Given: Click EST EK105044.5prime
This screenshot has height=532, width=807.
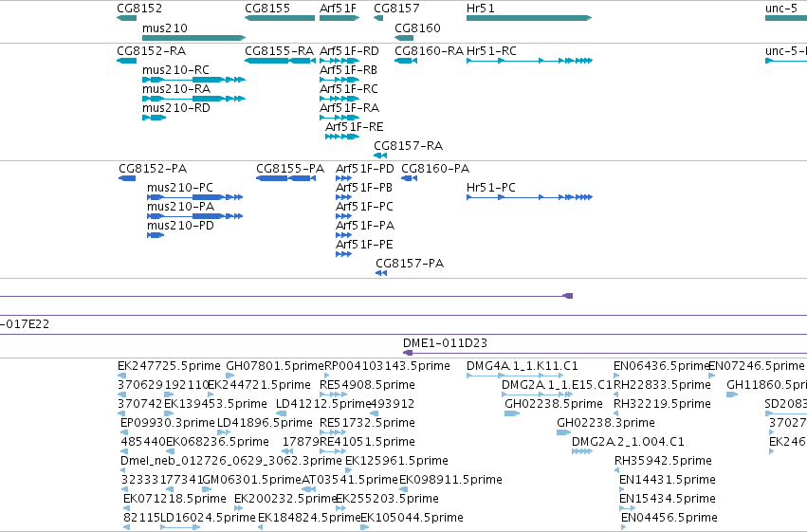Looking at the screenshot, I should (x=412, y=518).
